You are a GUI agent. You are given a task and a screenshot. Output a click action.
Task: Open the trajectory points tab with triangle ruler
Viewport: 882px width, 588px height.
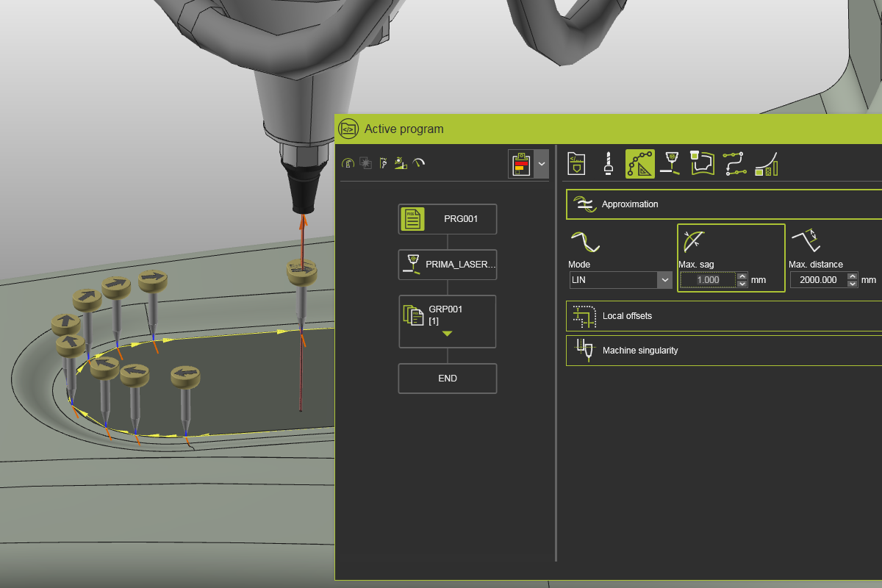click(639, 163)
